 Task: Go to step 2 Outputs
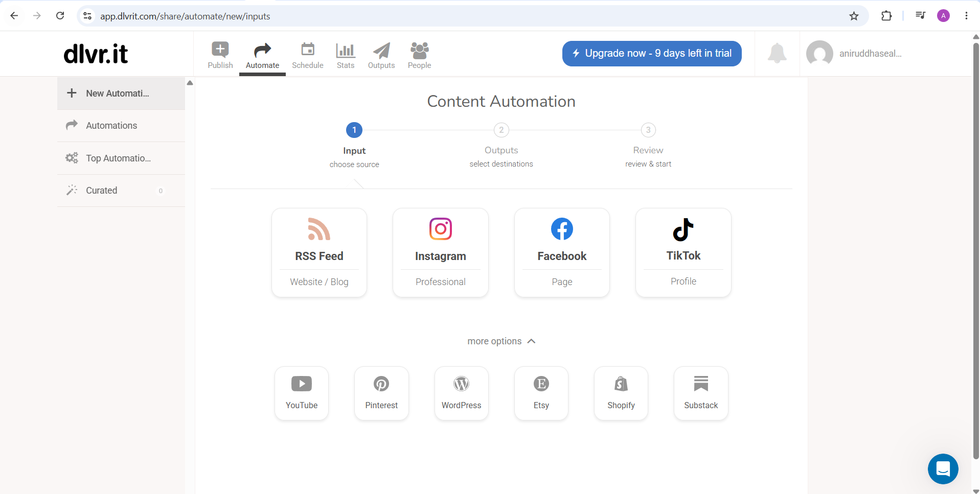coord(501,130)
